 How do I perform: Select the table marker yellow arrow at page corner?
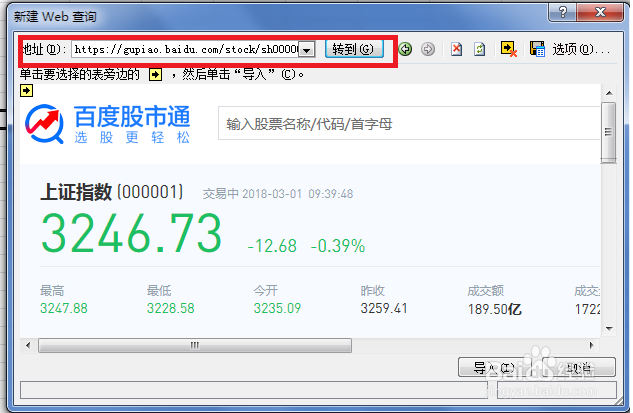(x=27, y=91)
